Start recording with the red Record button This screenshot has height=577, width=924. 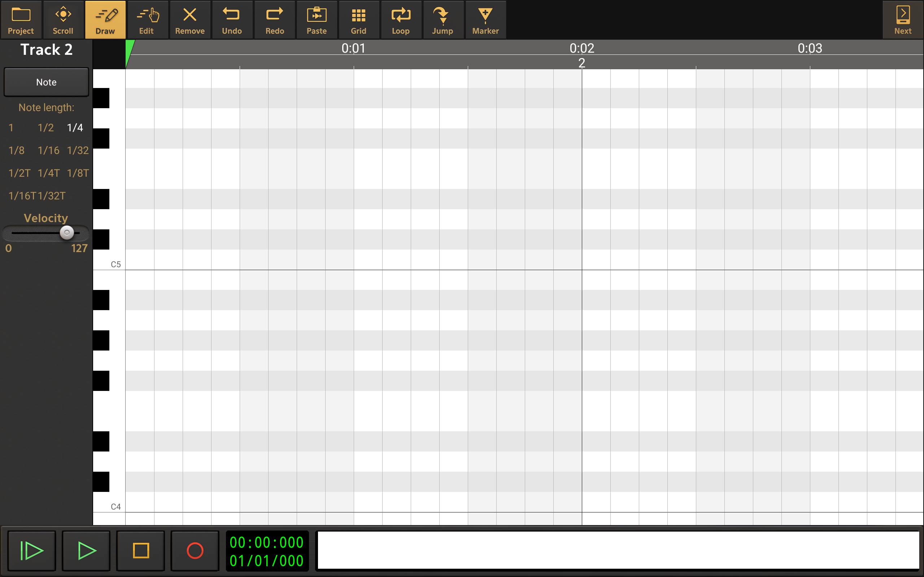(195, 550)
